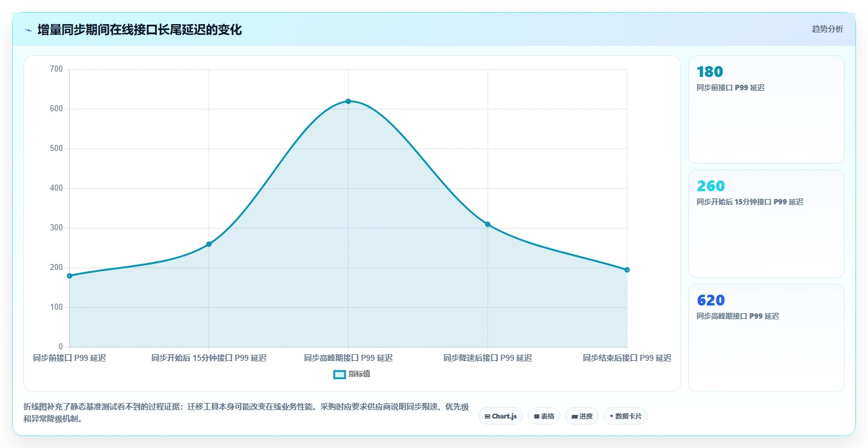Click the data point for 同步前接口 P99 延迟
The height and width of the screenshot is (448, 868).
(70, 276)
